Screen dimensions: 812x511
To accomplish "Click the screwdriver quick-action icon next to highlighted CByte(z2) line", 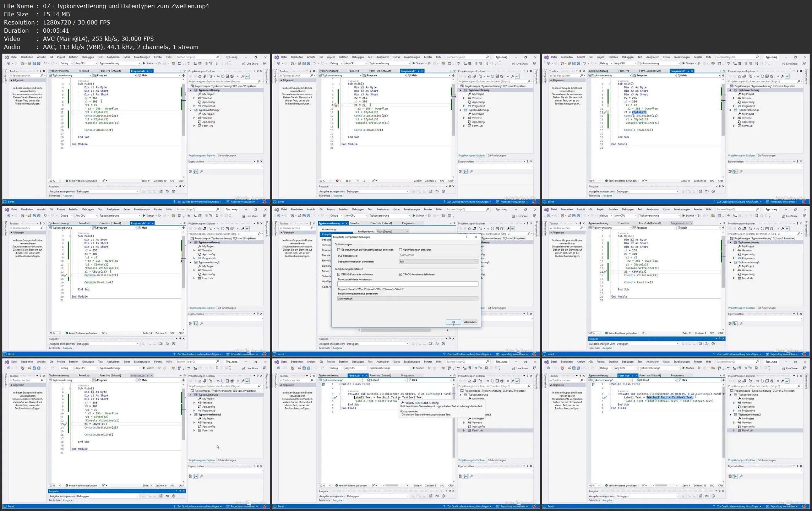I will pos(605,113).
